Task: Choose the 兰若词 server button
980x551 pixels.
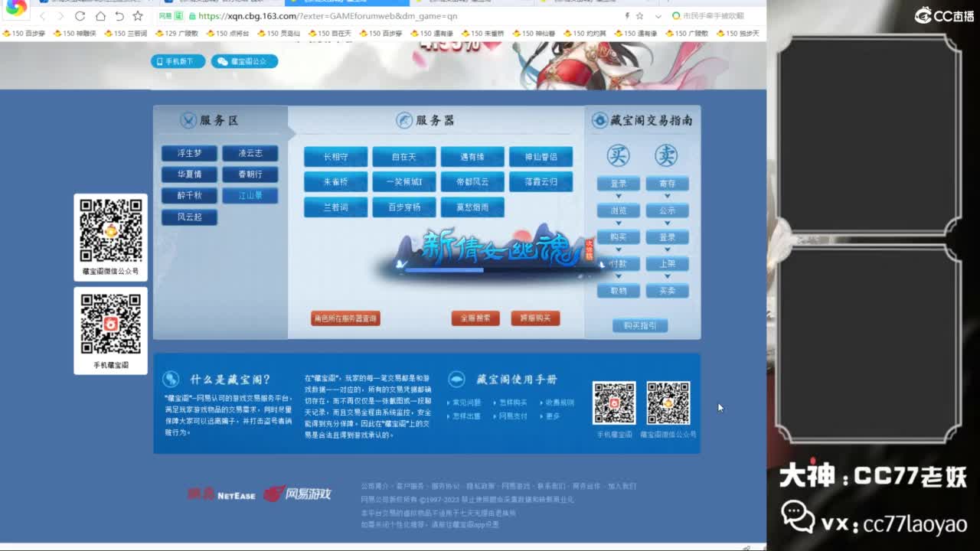Action: [335, 207]
